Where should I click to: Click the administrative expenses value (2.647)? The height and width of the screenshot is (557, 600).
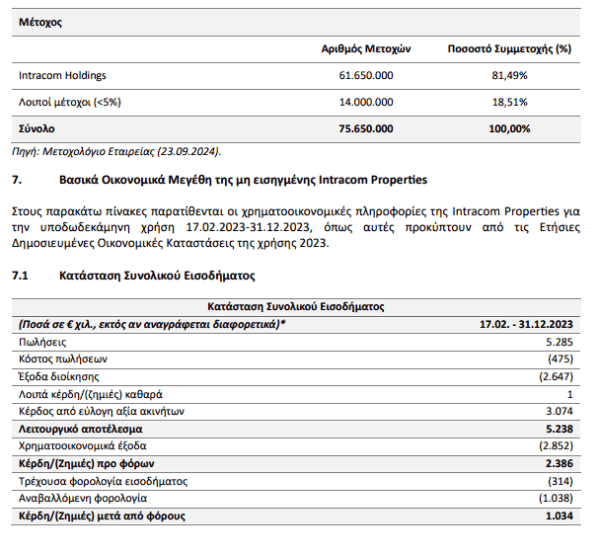[556, 376]
